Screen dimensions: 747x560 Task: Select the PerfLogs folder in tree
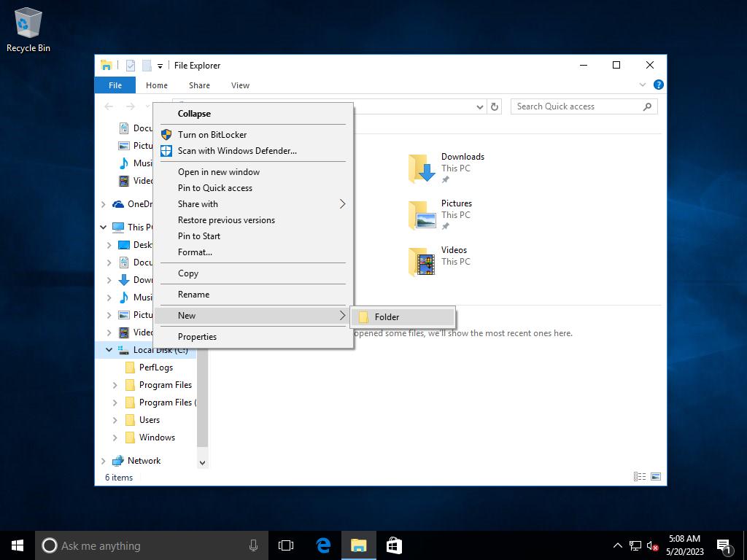[x=155, y=367]
